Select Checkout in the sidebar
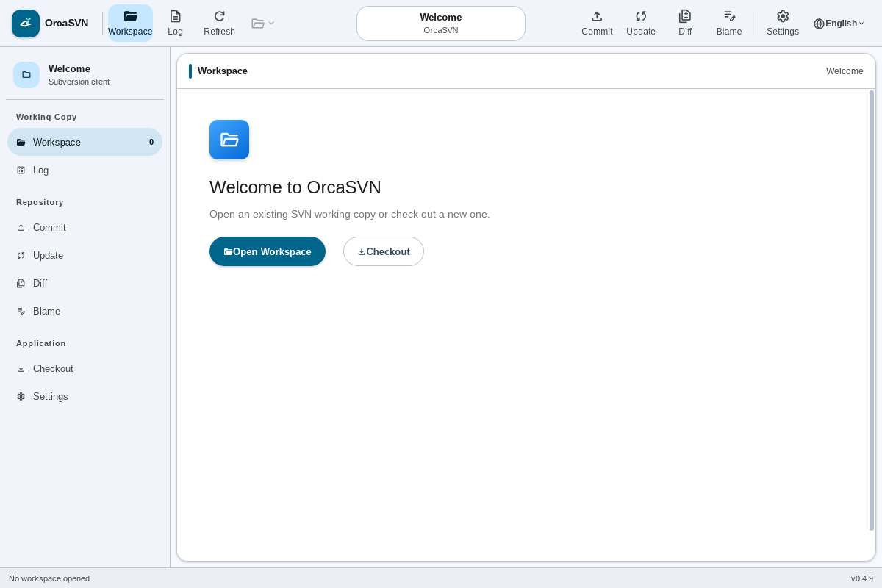 (85, 368)
